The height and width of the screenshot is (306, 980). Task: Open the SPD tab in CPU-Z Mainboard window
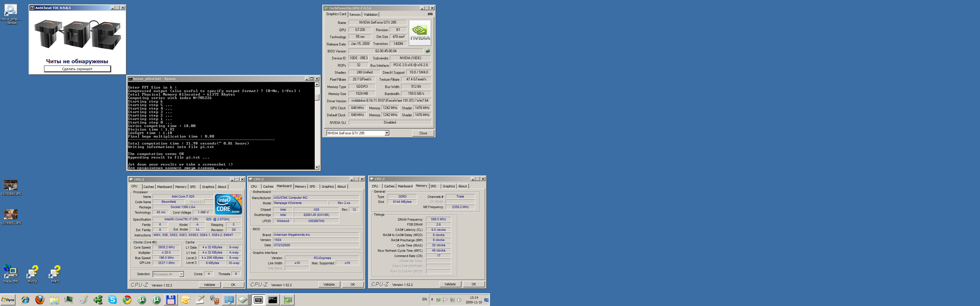312,187
